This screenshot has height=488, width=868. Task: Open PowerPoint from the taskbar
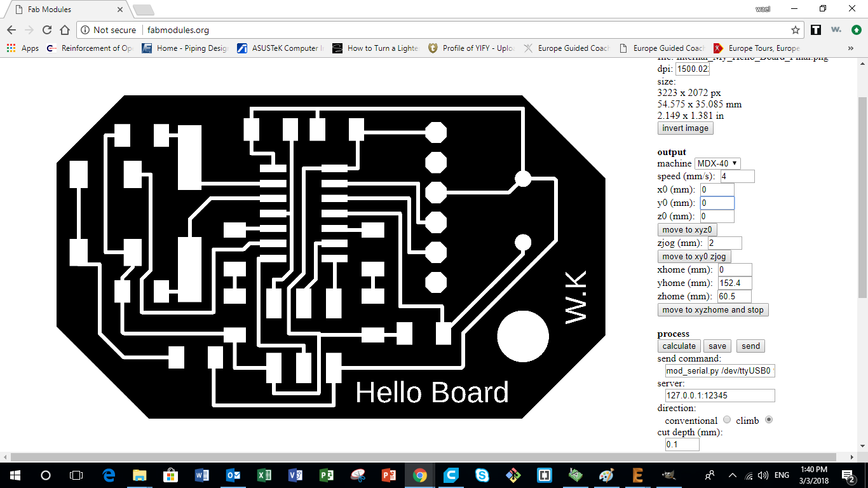pos(389,475)
